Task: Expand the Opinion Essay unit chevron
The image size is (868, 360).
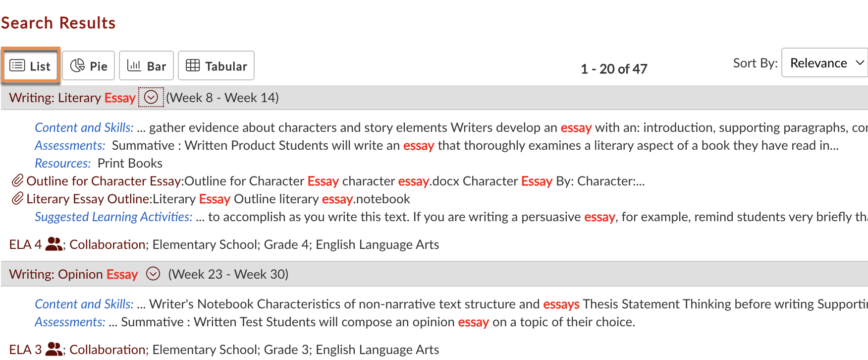Action: [x=153, y=274]
